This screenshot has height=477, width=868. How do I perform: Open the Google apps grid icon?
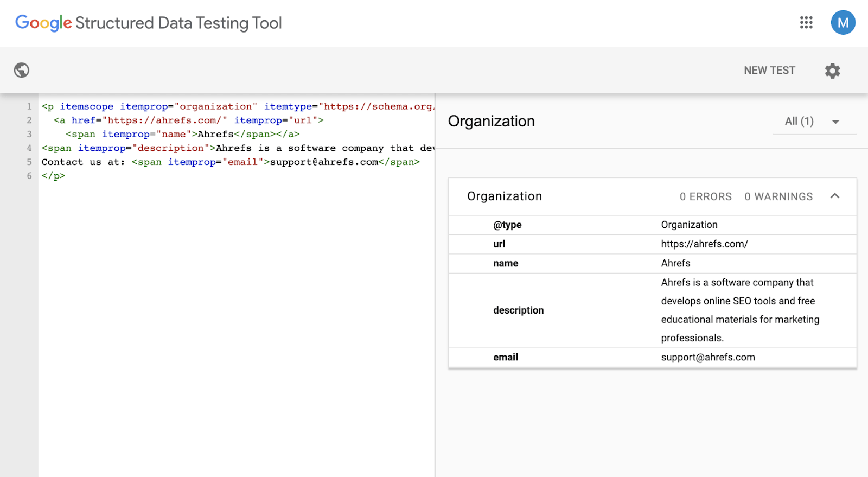[x=806, y=22]
